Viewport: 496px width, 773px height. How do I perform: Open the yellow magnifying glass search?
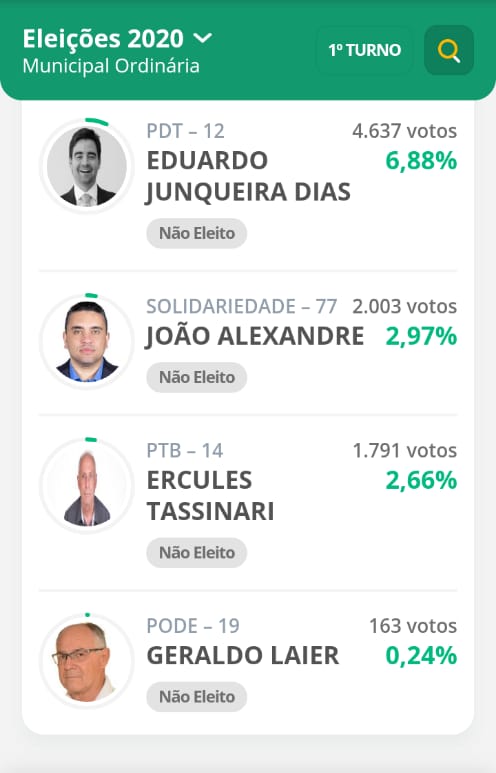click(x=449, y=50)
